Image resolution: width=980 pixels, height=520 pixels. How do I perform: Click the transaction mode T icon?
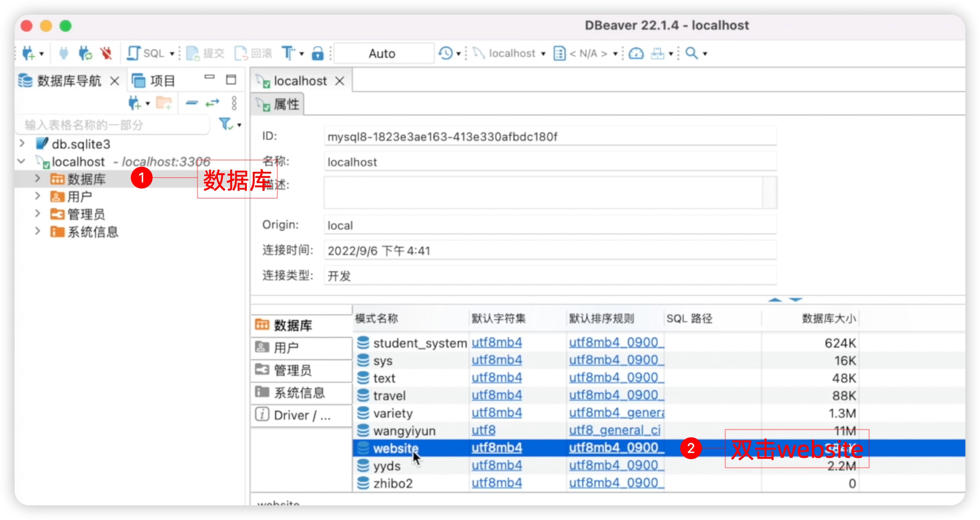point(289,53)
